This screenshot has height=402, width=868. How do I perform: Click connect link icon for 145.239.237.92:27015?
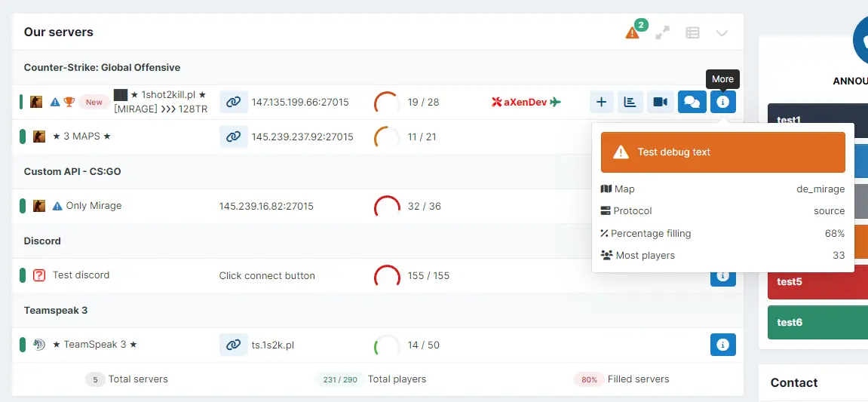click(x=234, y=137)
